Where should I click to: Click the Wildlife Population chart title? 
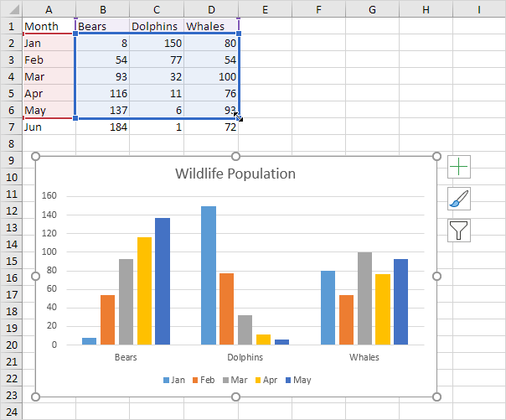[235, 174]
